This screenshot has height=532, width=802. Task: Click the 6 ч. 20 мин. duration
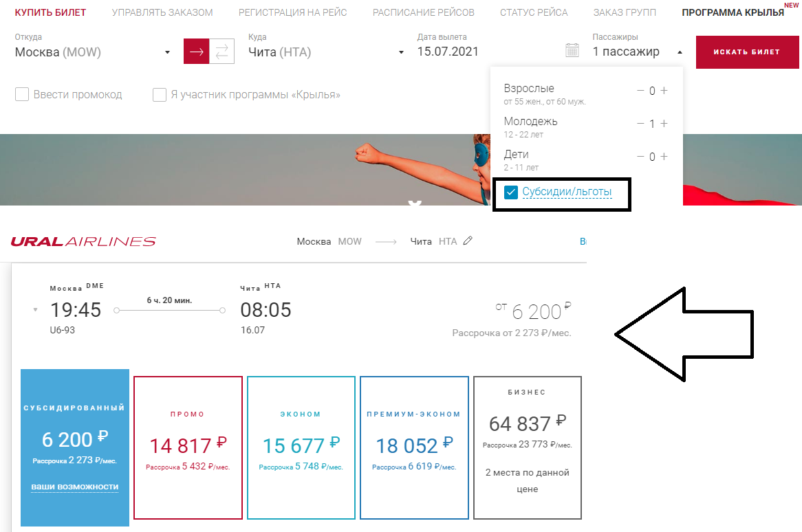tap(169, 300)
